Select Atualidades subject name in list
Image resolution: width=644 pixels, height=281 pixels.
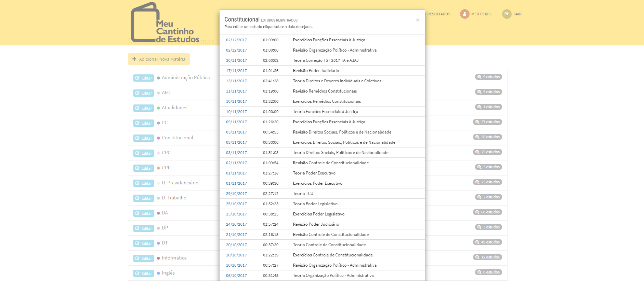click(174, 108)
